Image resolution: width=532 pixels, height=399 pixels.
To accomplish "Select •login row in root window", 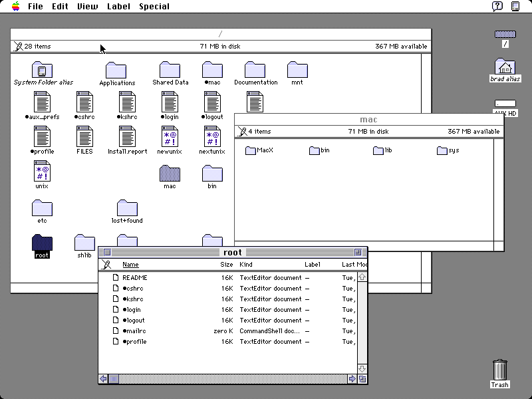I will [x=227, y=309].
